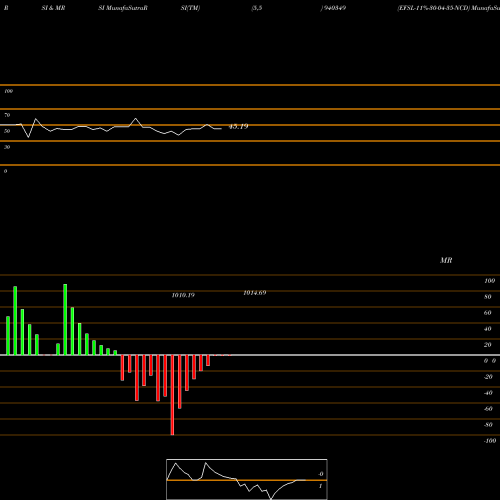This screenshot has height=500, width=500.
Task: Click the longest red bar in the histogram
Action: [x=172, y=395]
